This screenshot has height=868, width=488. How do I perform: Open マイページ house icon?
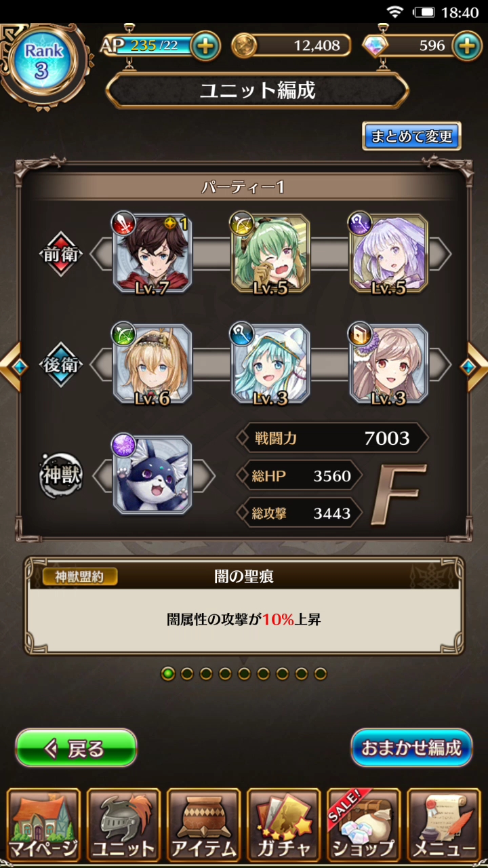pyautogui.click(x=44, y=825)
